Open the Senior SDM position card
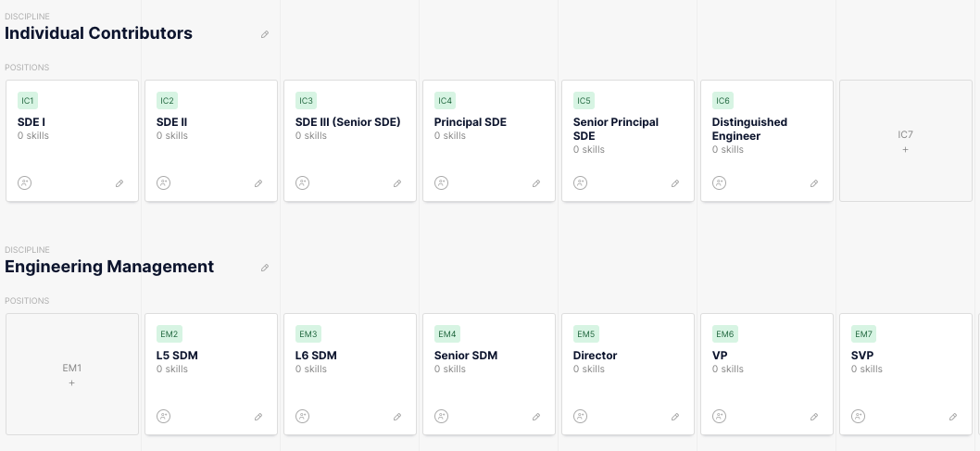 (466, 356)
